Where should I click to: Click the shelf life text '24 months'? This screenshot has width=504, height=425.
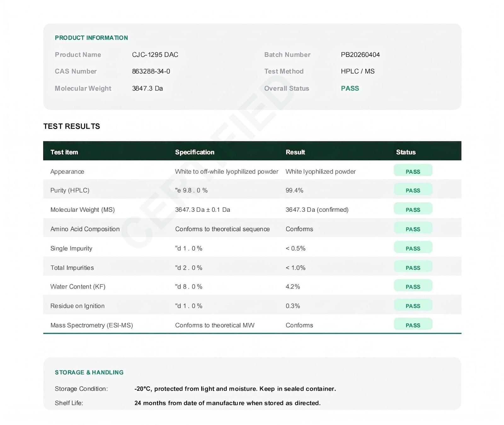pyautogui.click(x=227, y=403)
